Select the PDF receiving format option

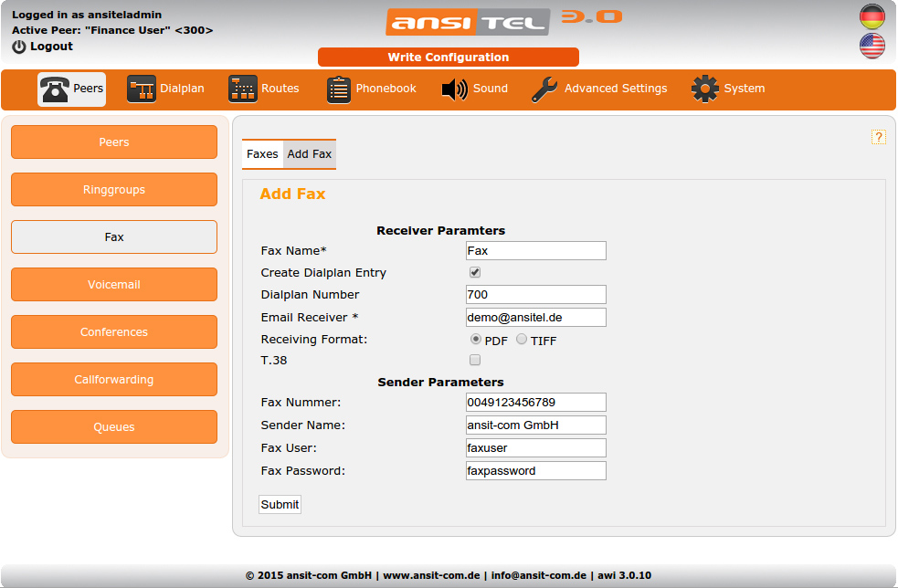point(475,339)
